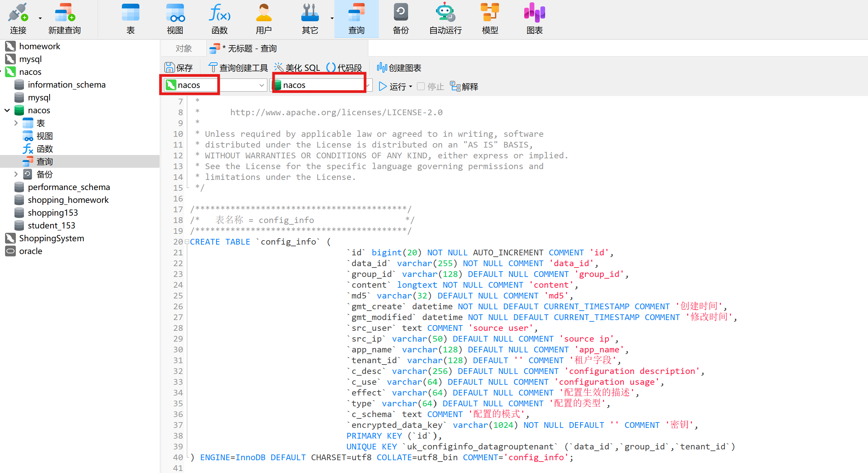This screenshot has width=868, height=473.
Task: Click the 保存 (Save) button
Action: [x=178, y=68]
